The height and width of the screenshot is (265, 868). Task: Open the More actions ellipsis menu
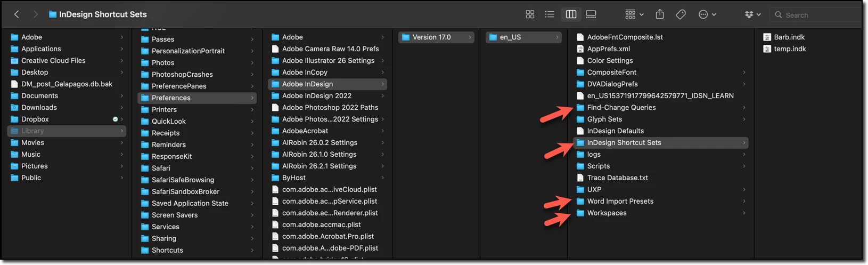(707, 14)
